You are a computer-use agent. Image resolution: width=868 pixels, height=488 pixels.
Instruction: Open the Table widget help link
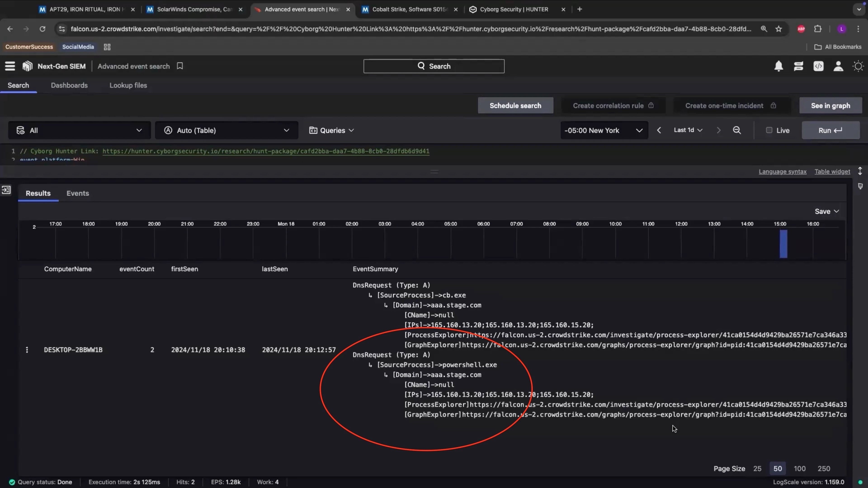tap(832, 171)
